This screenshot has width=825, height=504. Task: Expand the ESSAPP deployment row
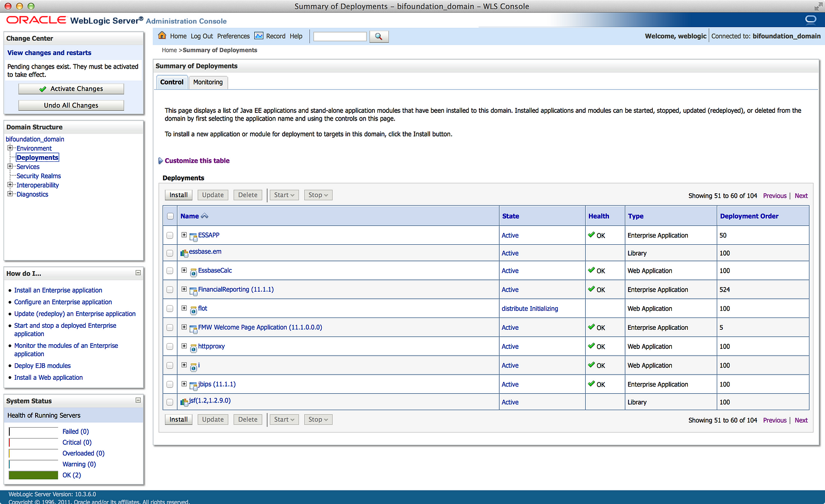184,235
